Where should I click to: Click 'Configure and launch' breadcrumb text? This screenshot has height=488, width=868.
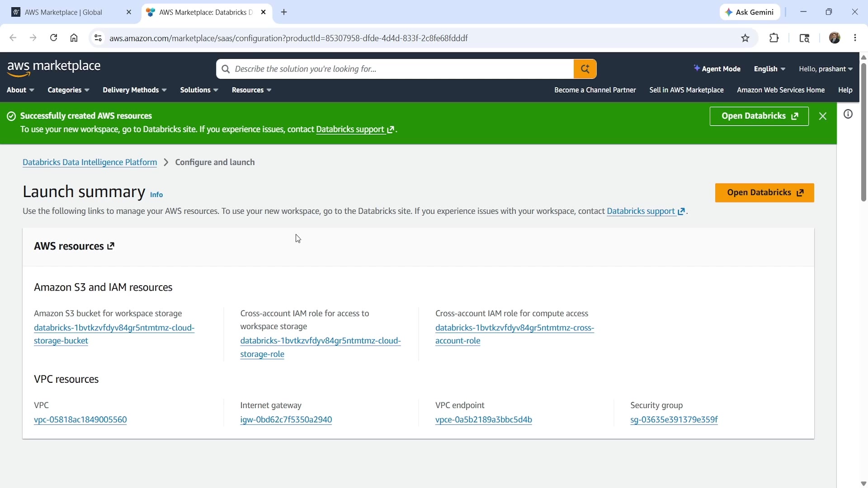pos(215,162)
